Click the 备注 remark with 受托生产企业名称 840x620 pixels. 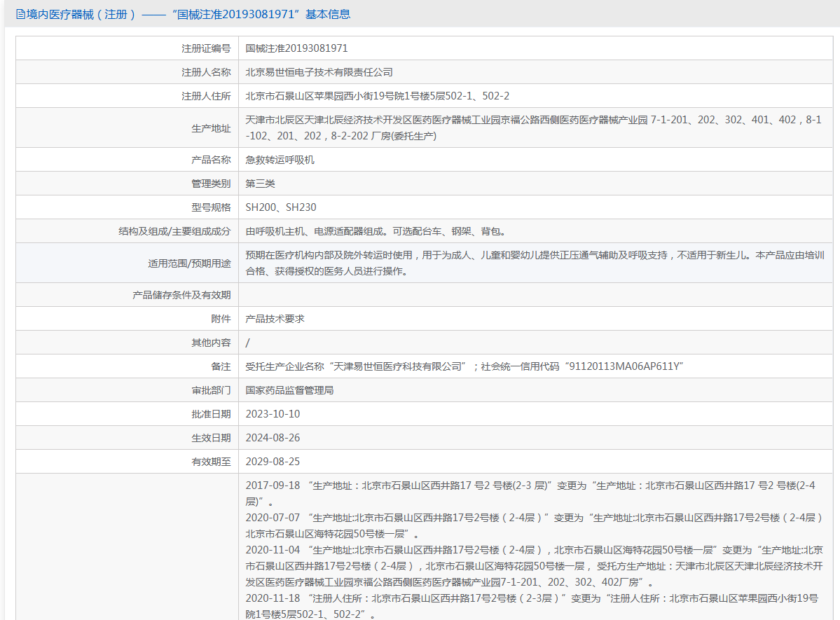pyautogui.click(x=464, y=366)
